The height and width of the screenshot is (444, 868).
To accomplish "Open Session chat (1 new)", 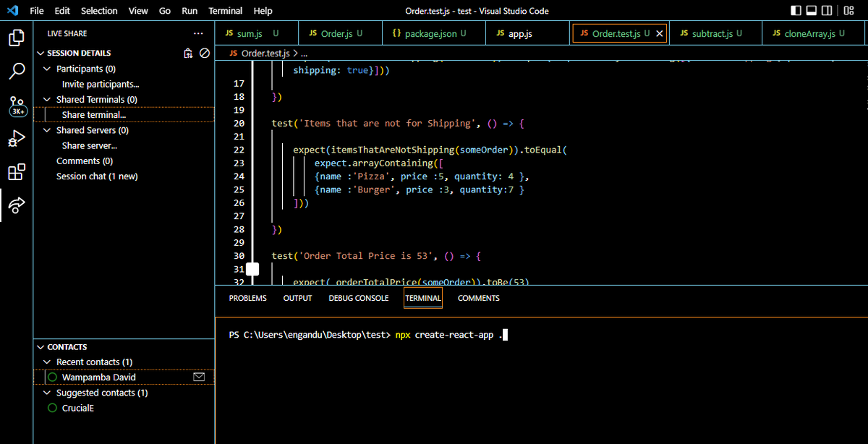I will point(97,176).
